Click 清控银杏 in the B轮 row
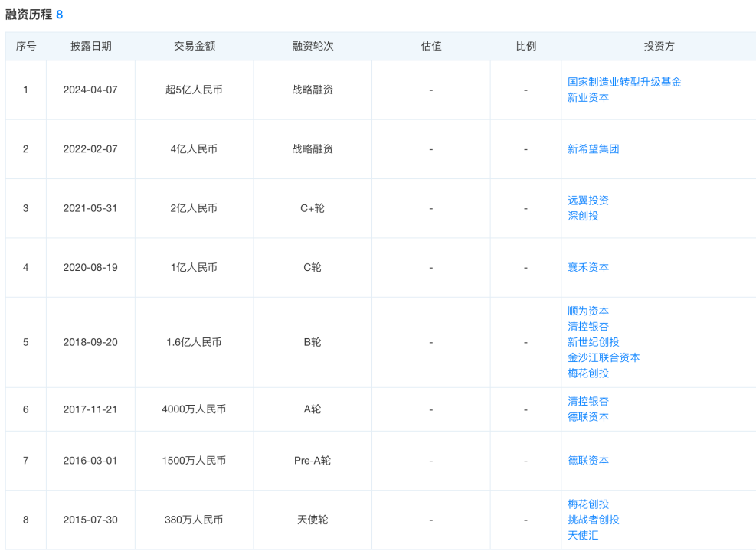 588,327
